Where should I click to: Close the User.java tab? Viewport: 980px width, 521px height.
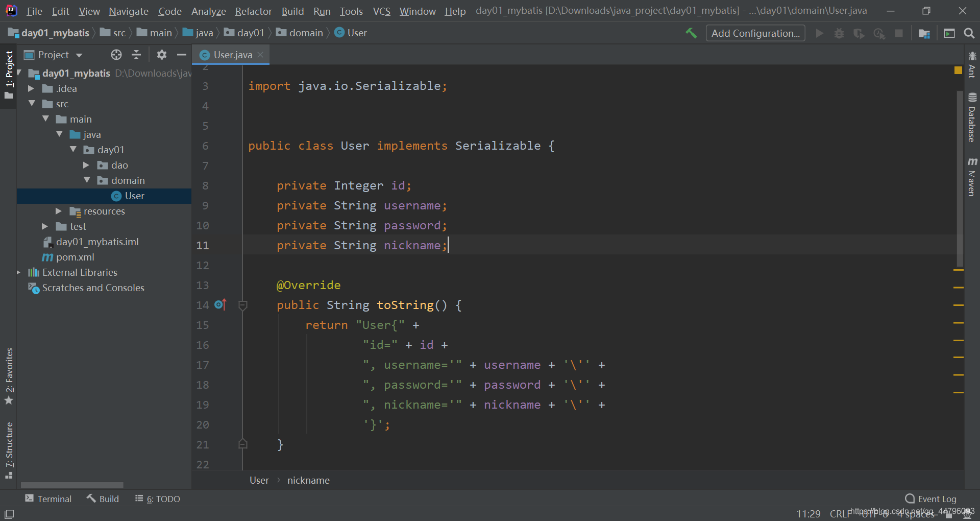click(x=261, y=55)
